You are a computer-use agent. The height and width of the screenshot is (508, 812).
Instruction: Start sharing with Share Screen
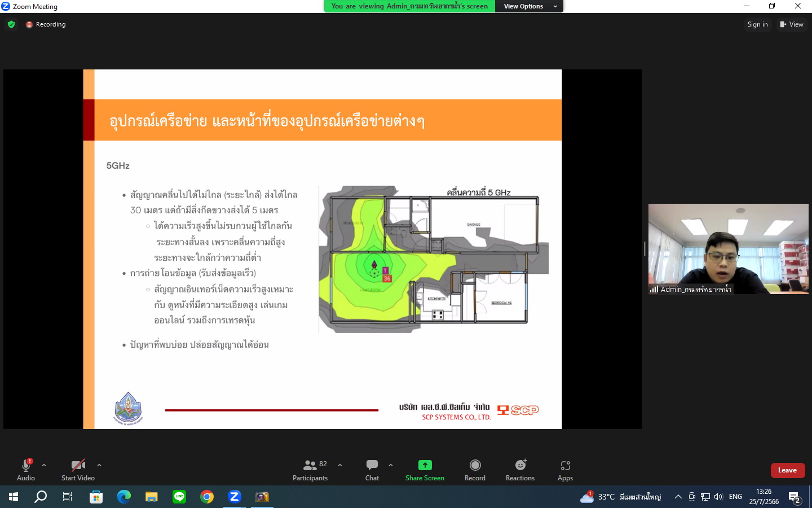tap(425, 470)
